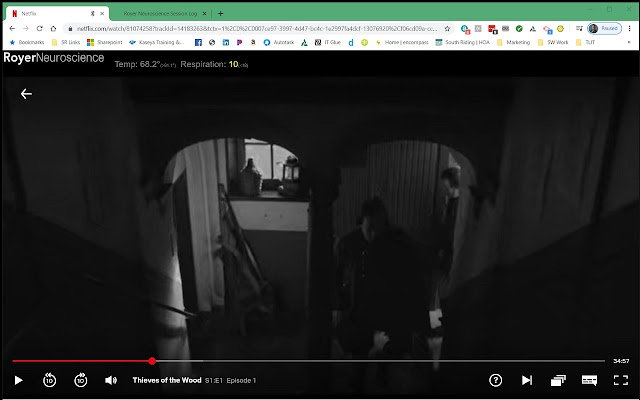Open the Netflix player help icon
640x400 pixels.
point(495,380)
